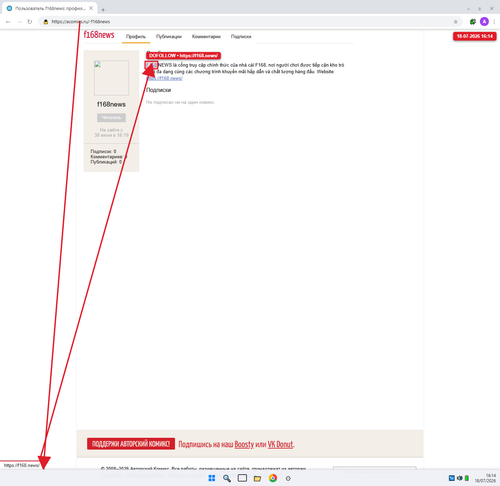The width and height of the screenshot is (500, 486).
Task: Open the Windows Start menu
Action: 212,478
